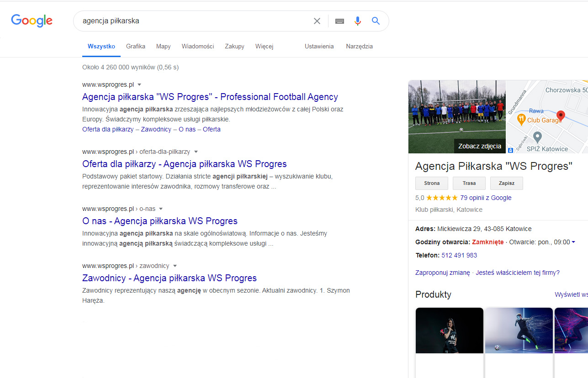Click the Produkty heading
This screenshot has height=378, width=588.
coord(433,294)
